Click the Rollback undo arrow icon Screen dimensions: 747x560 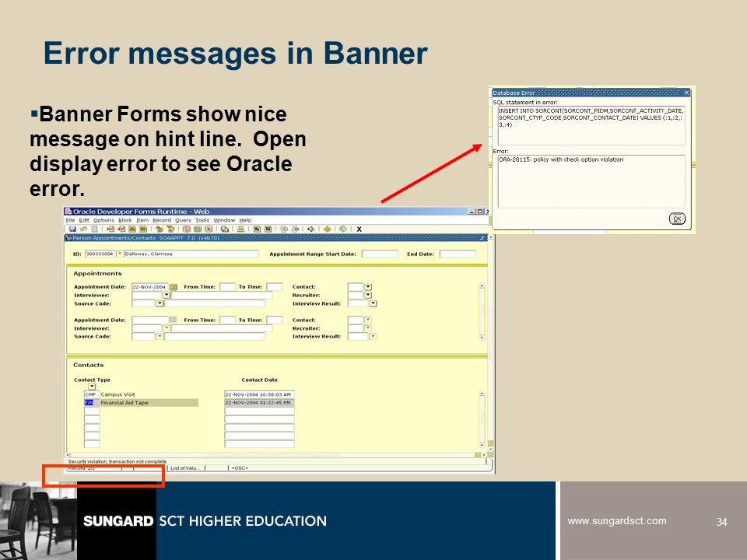[x=83, y=229]
